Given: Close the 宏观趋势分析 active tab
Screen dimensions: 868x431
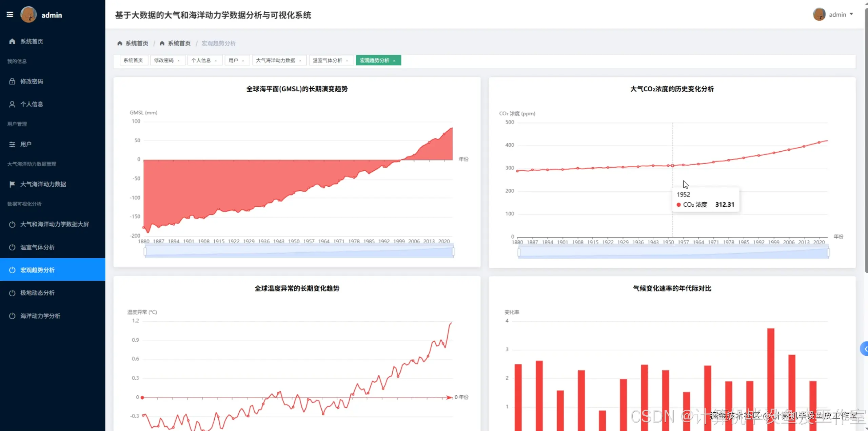Looking at the screenshot, I should click(x=394, y=61).
